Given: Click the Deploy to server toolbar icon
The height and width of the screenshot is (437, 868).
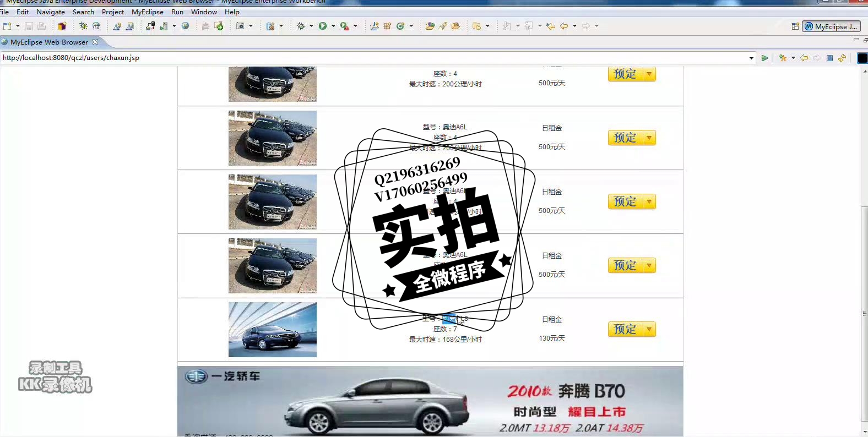Looking at the screenshot, I should [150, 26].
